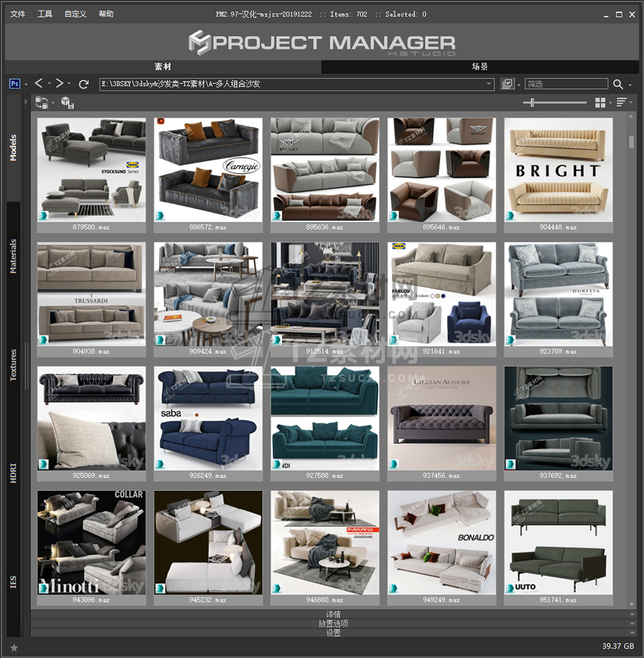Expand the left side panel arrow
The image size is (644, 658).
coord(26,101)
